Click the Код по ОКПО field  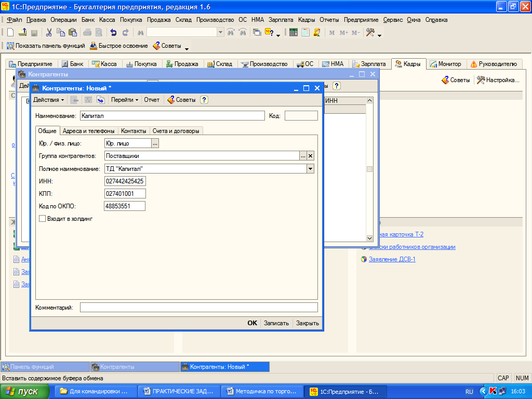[x=125, y=206]
